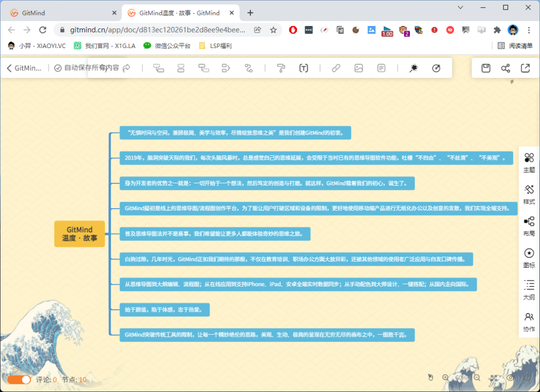Click 节点: 10 node count
The height and width of the screenshot is (392, 540).
coord(74,380)
